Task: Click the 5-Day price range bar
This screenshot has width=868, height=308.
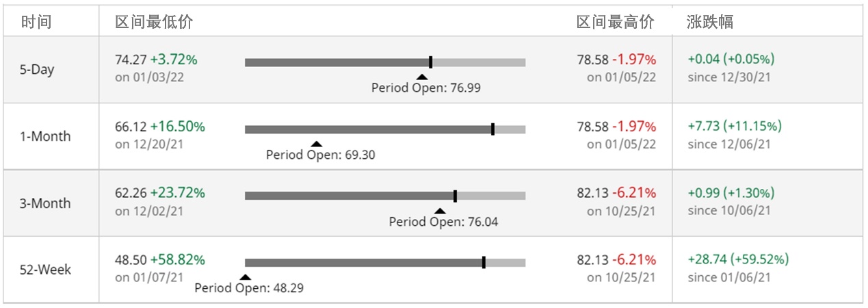Action: (x=385, y=62)
